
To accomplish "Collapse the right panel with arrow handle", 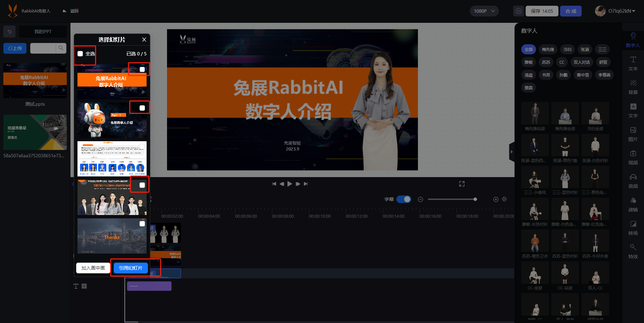I will 512,152.
